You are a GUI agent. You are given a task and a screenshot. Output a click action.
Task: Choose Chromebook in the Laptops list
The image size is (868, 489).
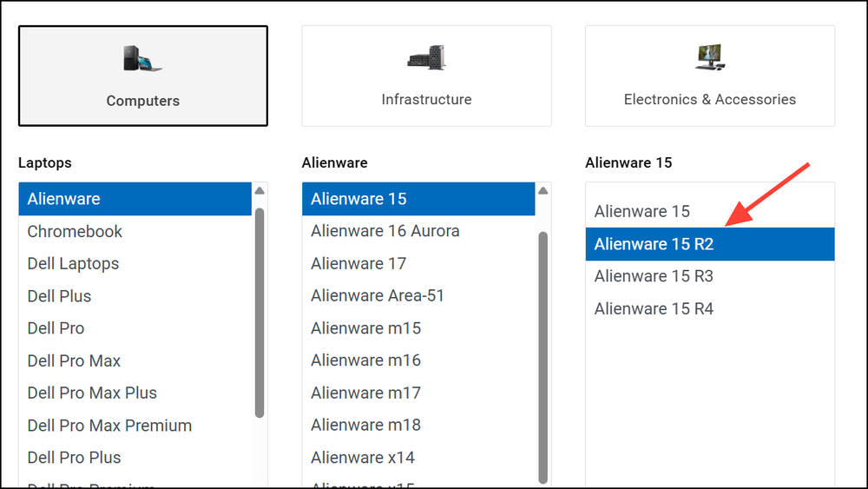135,232
